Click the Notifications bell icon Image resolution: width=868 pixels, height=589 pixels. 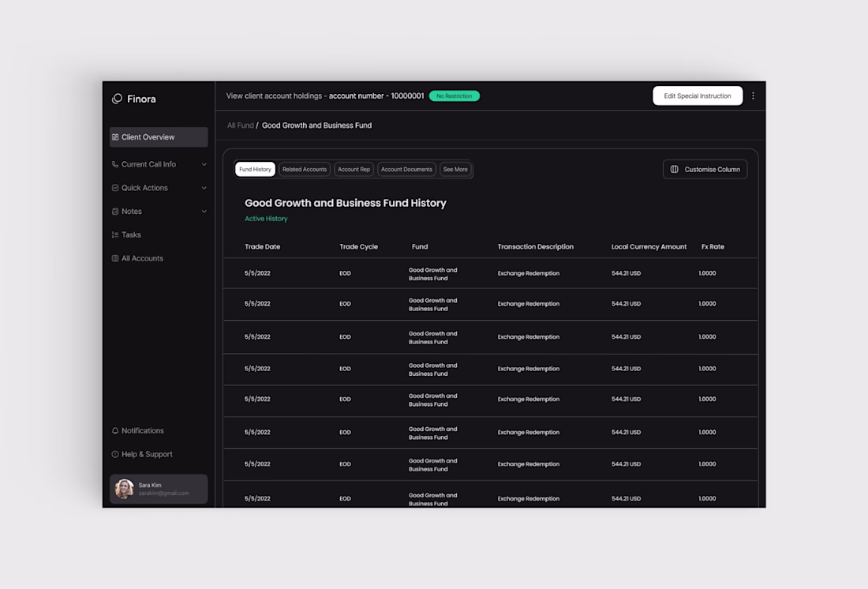pos(115,430)
